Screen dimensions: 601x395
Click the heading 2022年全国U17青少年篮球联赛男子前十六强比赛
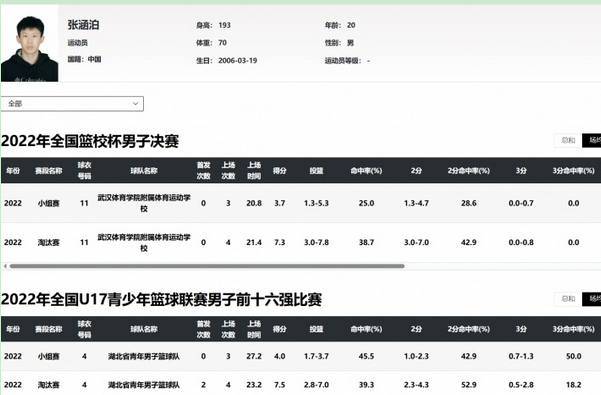click(x=161, y=300)
